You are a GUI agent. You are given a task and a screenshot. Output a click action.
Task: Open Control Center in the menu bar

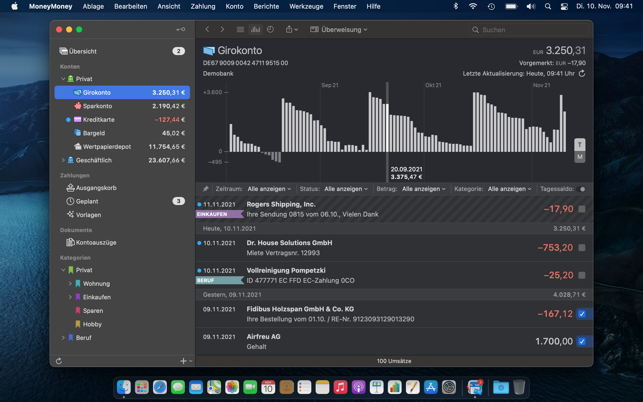coord(564,6)
